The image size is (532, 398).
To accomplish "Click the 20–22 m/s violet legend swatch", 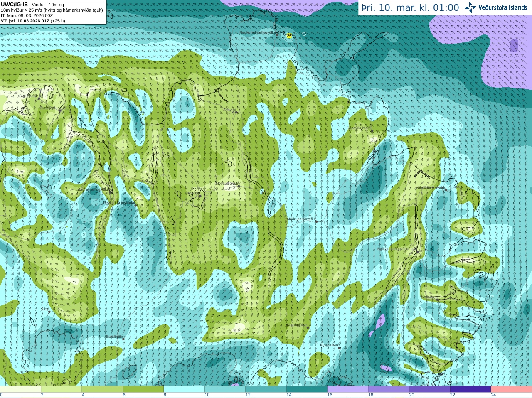I will (x=430, y=389).
